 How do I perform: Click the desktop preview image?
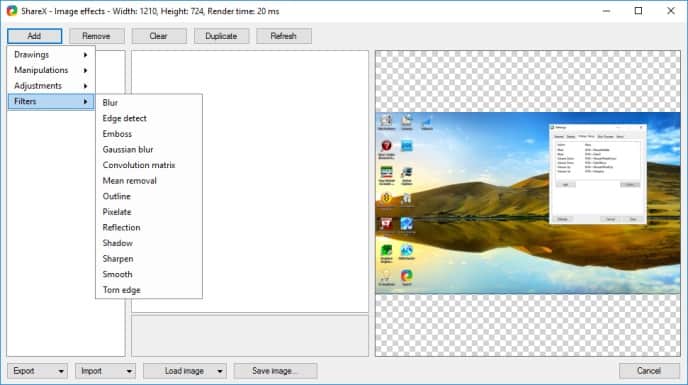pos(528,203)
